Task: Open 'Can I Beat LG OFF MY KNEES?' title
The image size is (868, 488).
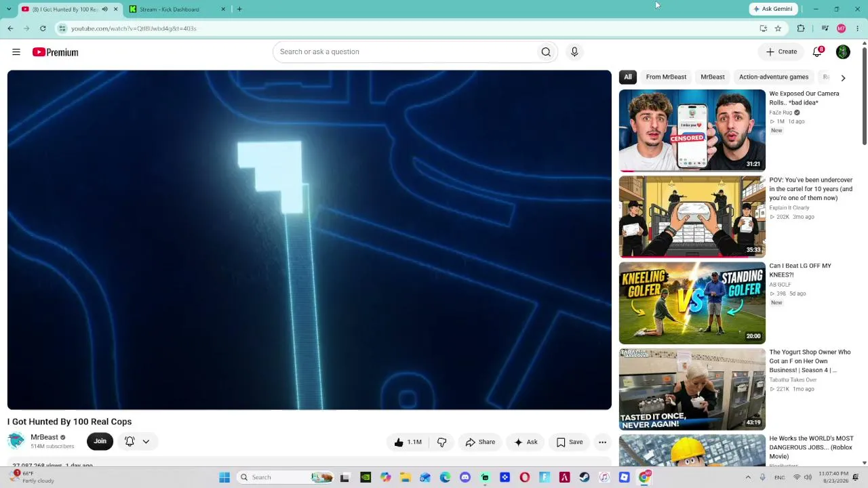Action: coord(800,270)
